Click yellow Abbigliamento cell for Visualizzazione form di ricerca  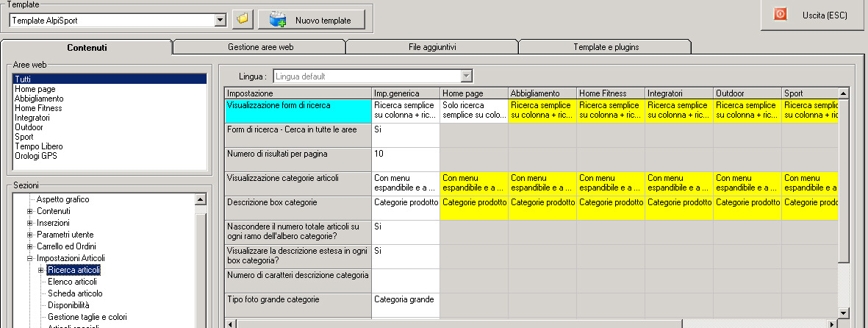pos(542,111)
